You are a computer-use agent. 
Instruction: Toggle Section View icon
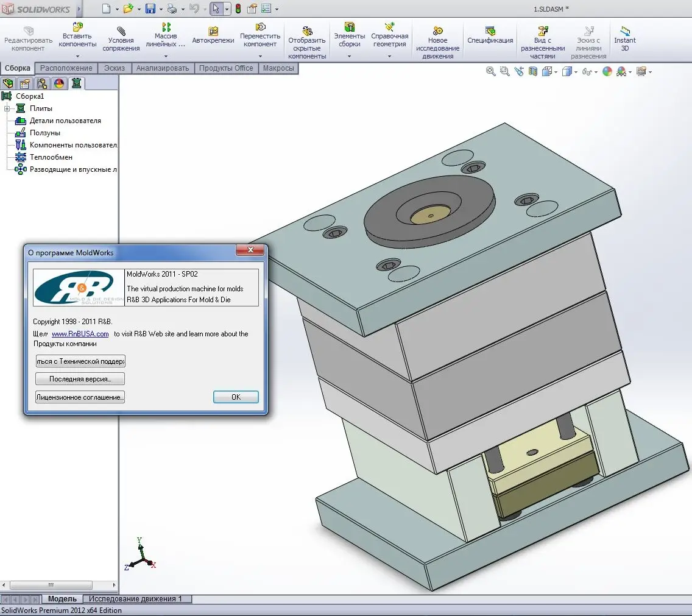[x=533, y=71]
